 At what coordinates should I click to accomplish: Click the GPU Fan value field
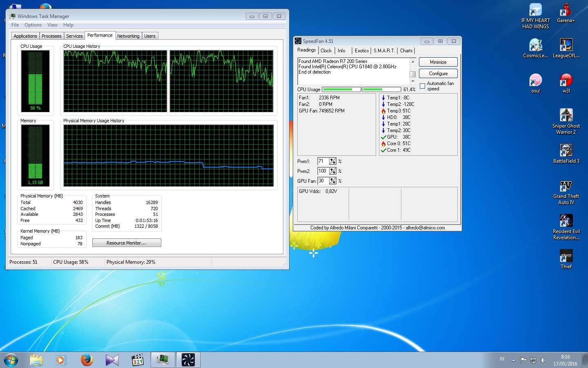coord(323,181)
